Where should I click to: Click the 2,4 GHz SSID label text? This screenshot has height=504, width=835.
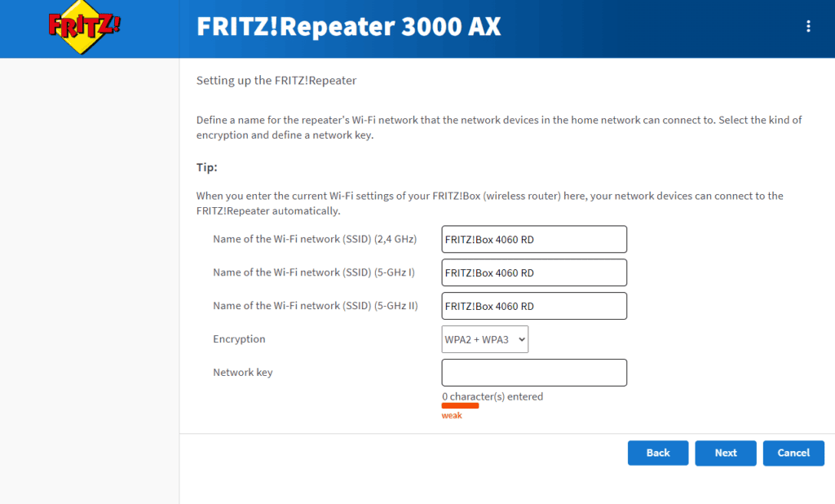(315, 239)
